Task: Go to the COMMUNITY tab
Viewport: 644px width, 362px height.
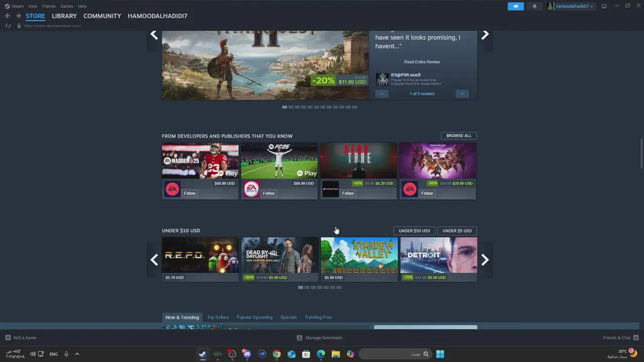Action: pyautogui.click(x=102, y=16)
